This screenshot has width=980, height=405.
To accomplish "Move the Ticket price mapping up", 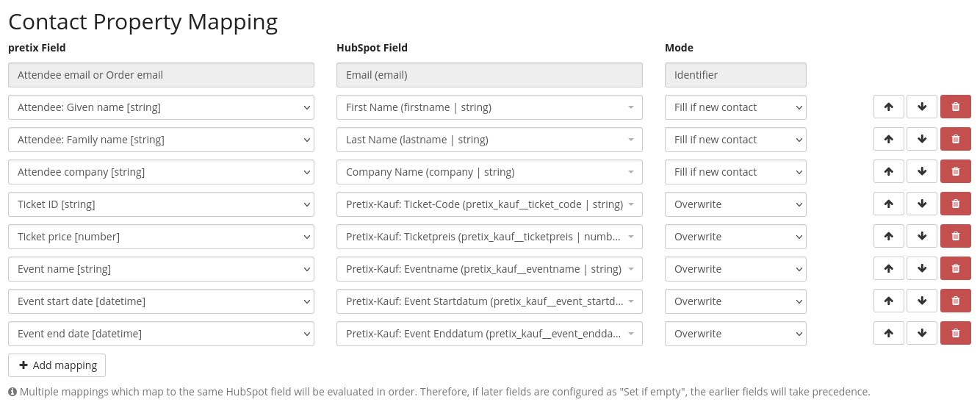I will point(888,236).
